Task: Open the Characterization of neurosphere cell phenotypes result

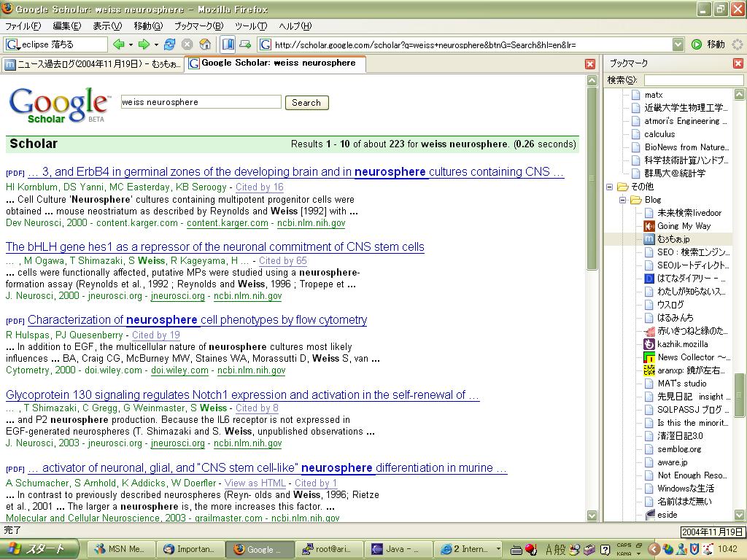Action: pyautogui.click(x=197, y=319)
